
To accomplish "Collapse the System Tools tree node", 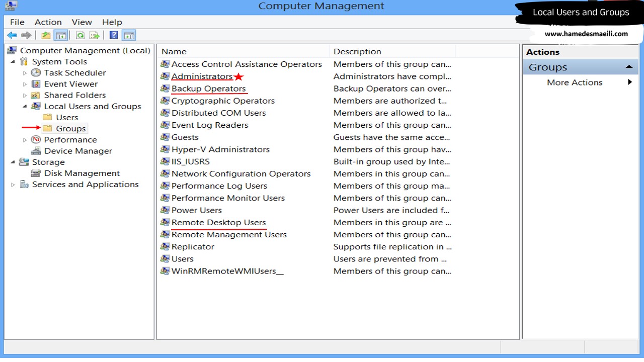I will pyautogui.click(x=13, y=62).
